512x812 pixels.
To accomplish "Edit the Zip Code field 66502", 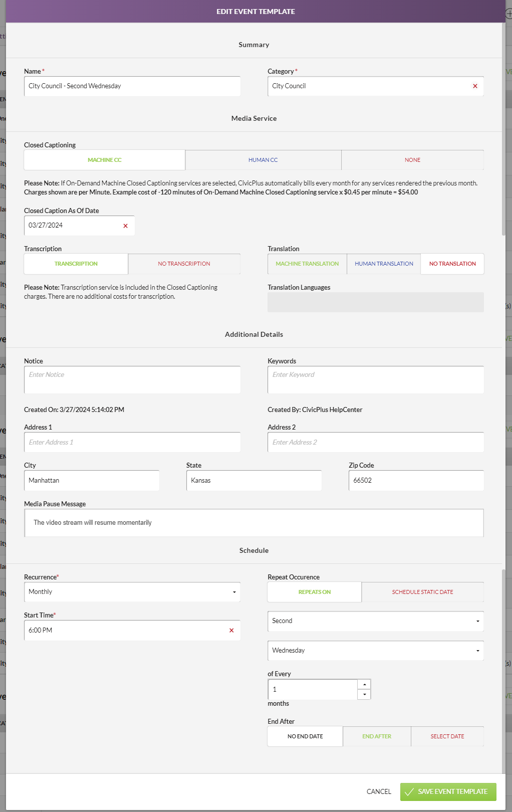I will [416, 480].
